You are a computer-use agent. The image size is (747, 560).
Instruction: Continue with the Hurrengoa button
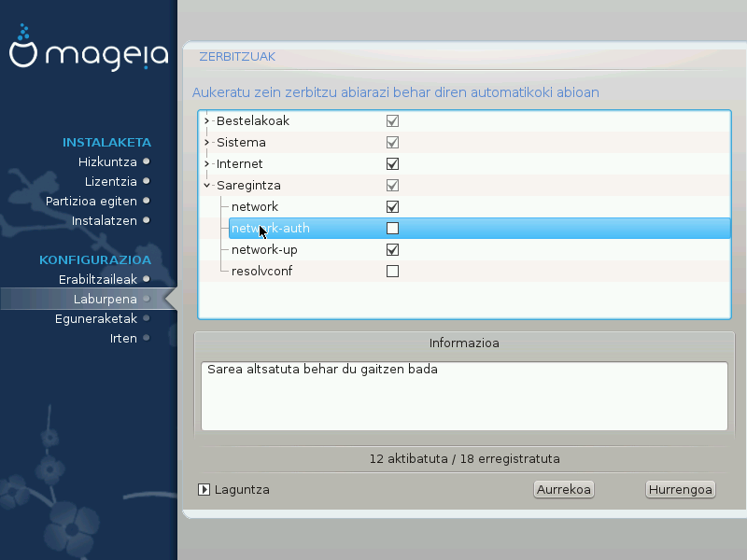click(681, 489)
